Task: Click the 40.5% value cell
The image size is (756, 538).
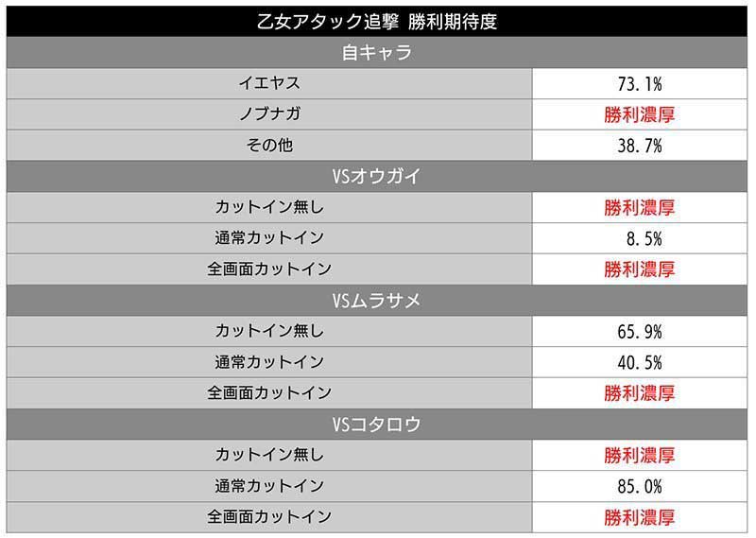Action: (x=639, y=362)
